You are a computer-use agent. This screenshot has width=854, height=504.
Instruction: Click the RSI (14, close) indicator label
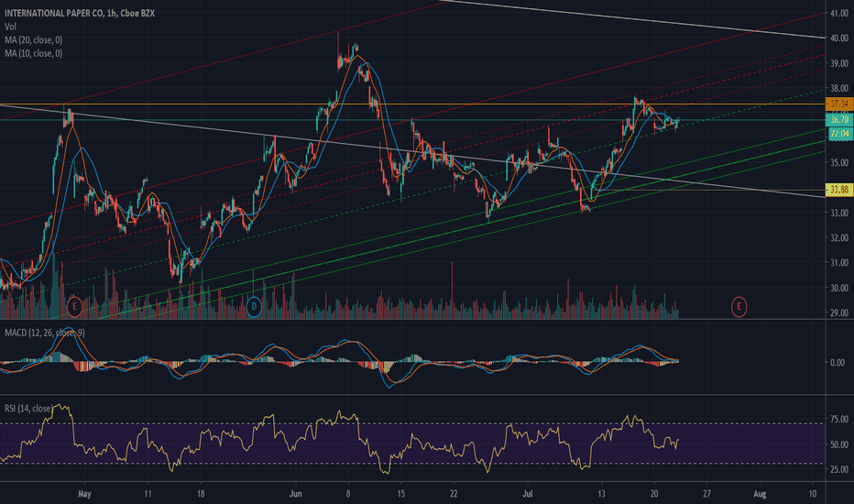pos(29,408)
